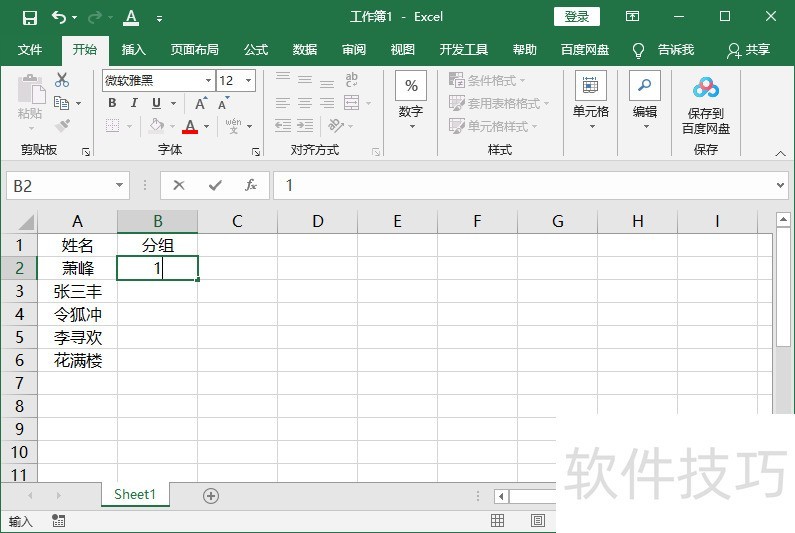Switch to the 插入 Insert tab

pyautogui.click(x=133, y=50)
